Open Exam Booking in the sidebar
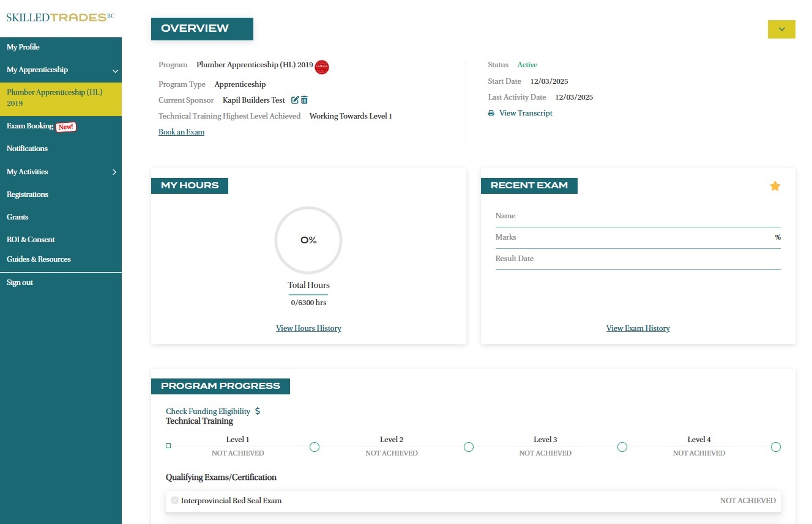The height and width of the screenshot is (524, 812). coord(31,126)
